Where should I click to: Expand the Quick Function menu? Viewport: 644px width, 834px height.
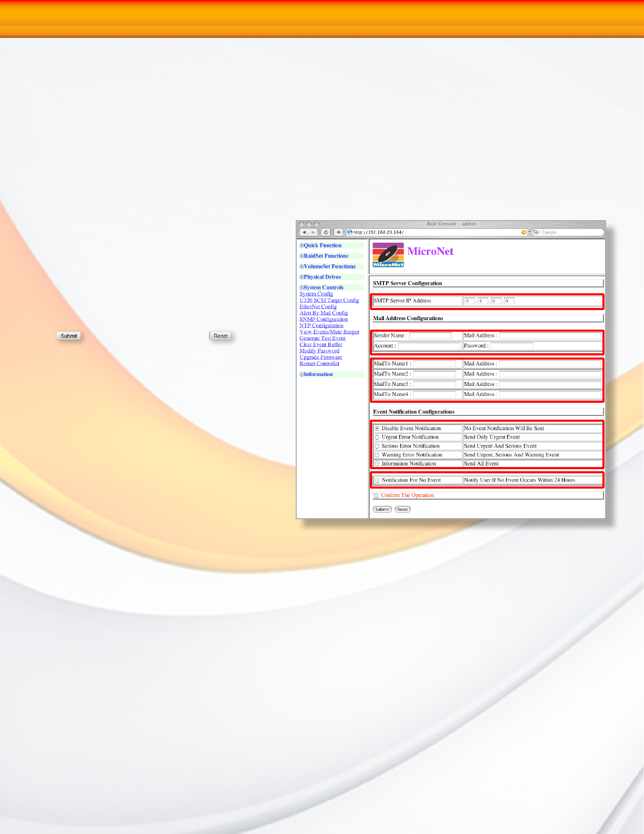tap(320, 245)
